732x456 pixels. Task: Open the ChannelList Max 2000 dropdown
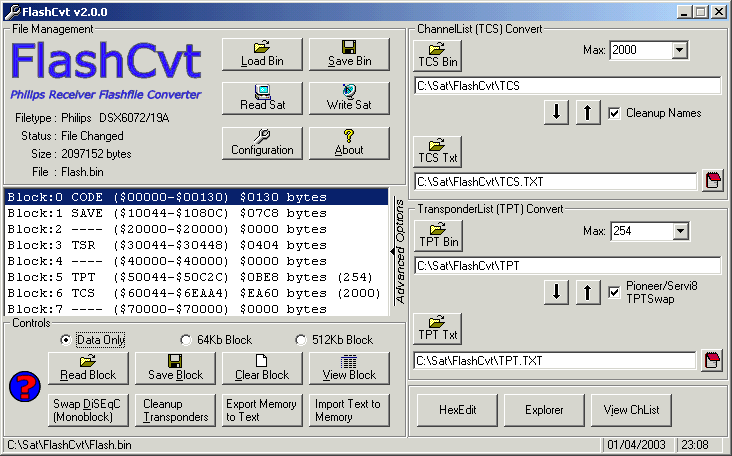coord(680,50)
